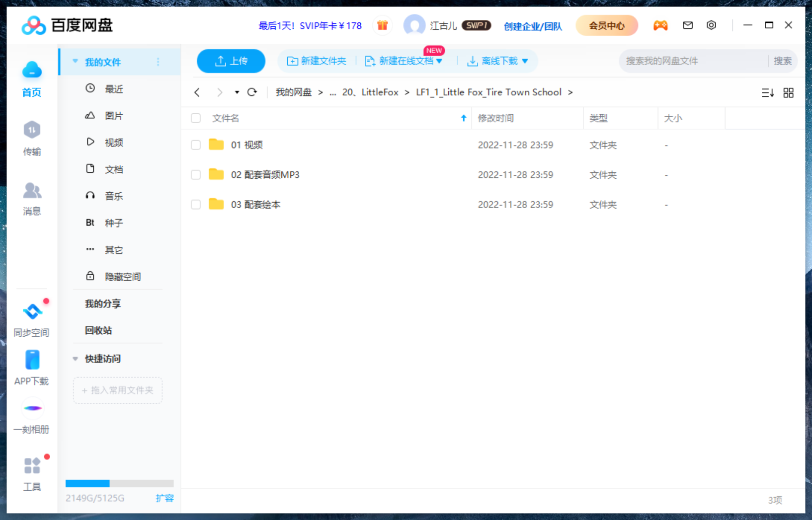Open the mail notification icon
The height and width of the screenshot is (520, 812).
687,25
